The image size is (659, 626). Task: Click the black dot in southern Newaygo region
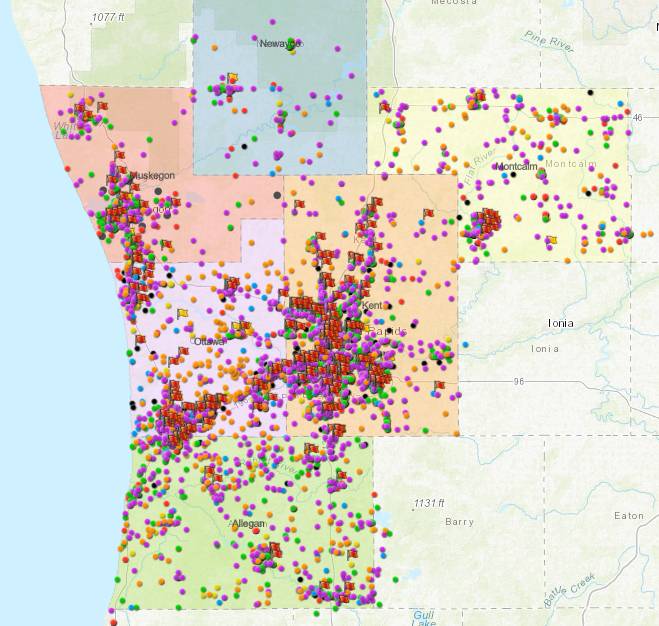[242, 148]
